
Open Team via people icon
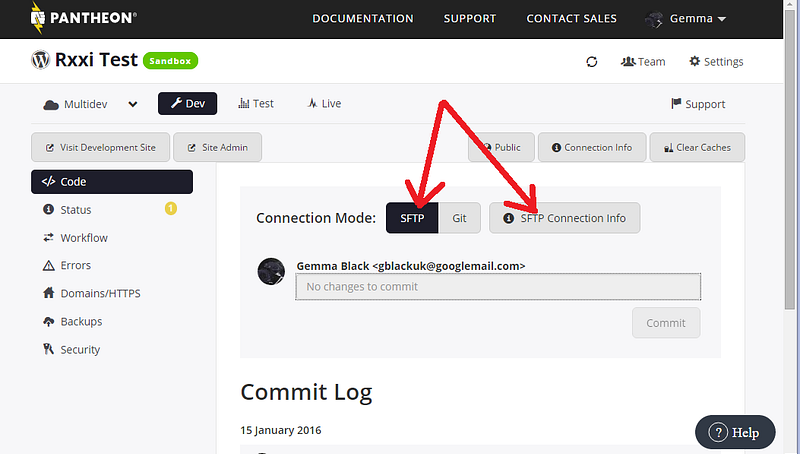(627, 61)
